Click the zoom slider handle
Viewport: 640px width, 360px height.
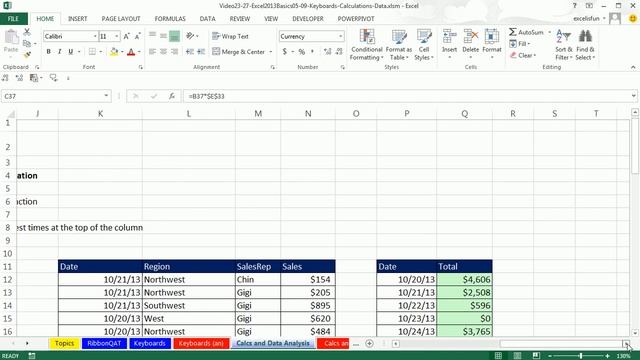[580, 356]
